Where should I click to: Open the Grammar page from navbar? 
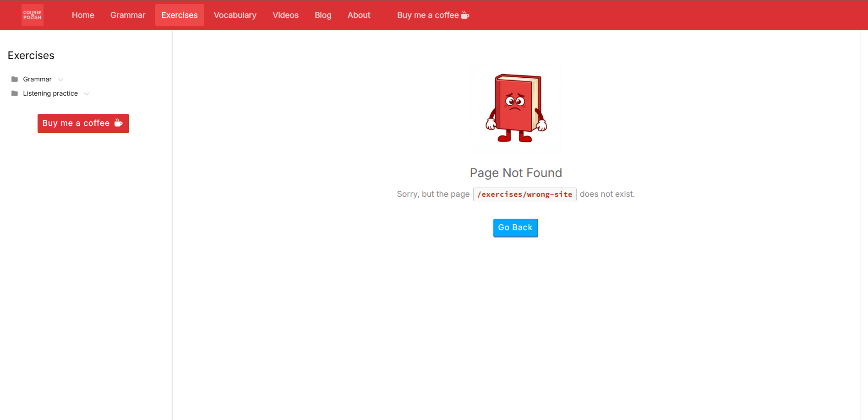(x=127, y=15)
